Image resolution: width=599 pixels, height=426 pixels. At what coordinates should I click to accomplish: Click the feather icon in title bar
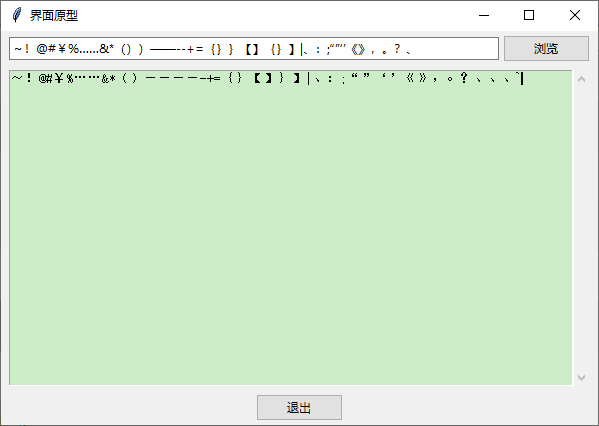[x=17, y=15]
